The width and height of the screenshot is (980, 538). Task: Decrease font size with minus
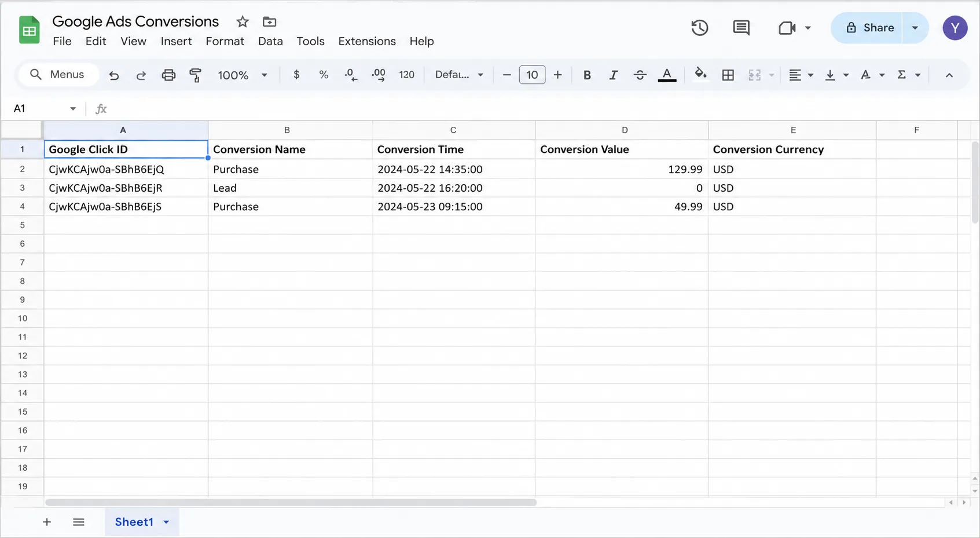[x=506, y=75]
